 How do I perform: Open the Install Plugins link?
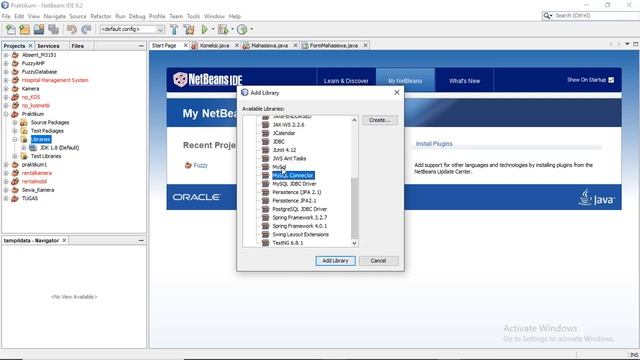434,144
